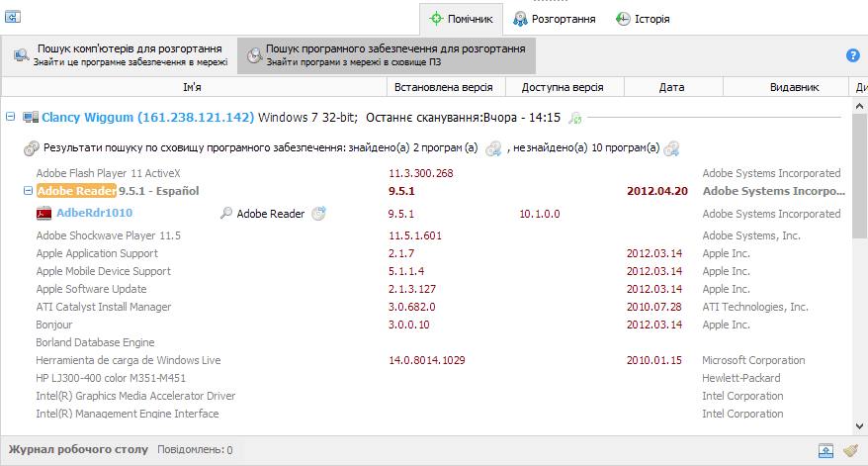Screen dimensions: 868x466
Task: Select Adobe Flash Player 11 ActiveX row
Action: pos(432,173)
